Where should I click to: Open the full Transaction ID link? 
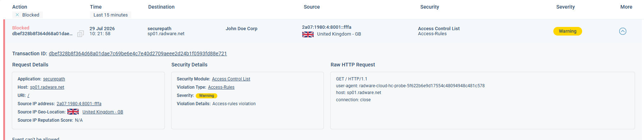pyautogui.click(x=138, y=53)
